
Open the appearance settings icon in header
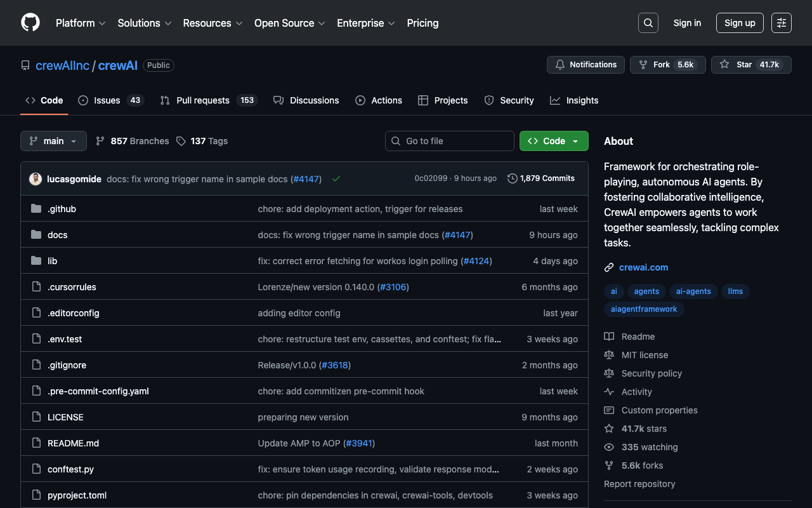coord(781,23)
